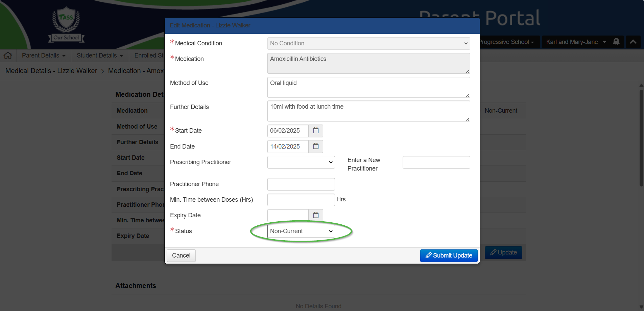Open the Medical Condition dropdown

pyautogui.click(x=368, y=43)
